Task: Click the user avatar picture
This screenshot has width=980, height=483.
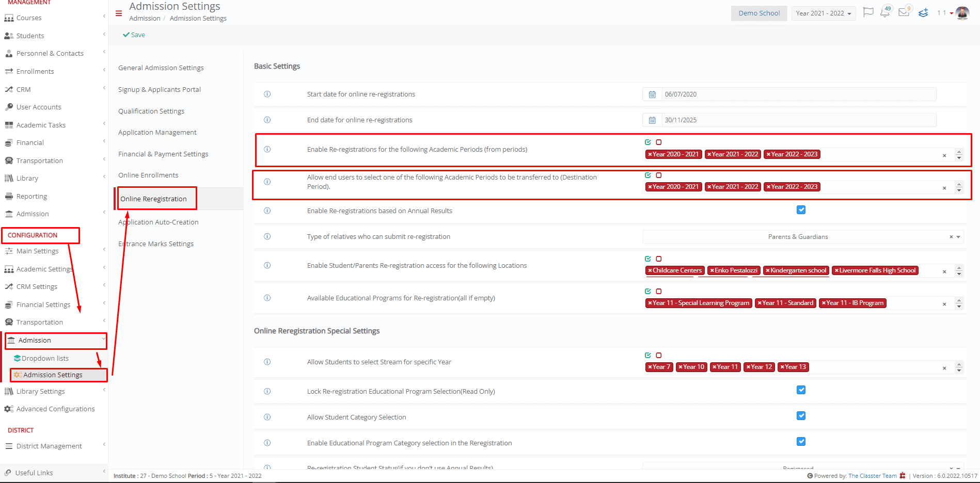Action: (x=962, y=13)
